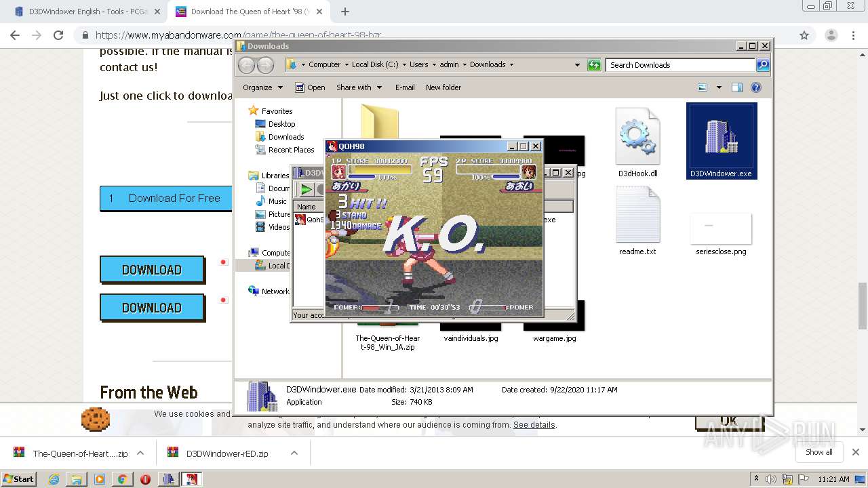
Task: Bookmark this page with the star icon
Action: [804, 35]
